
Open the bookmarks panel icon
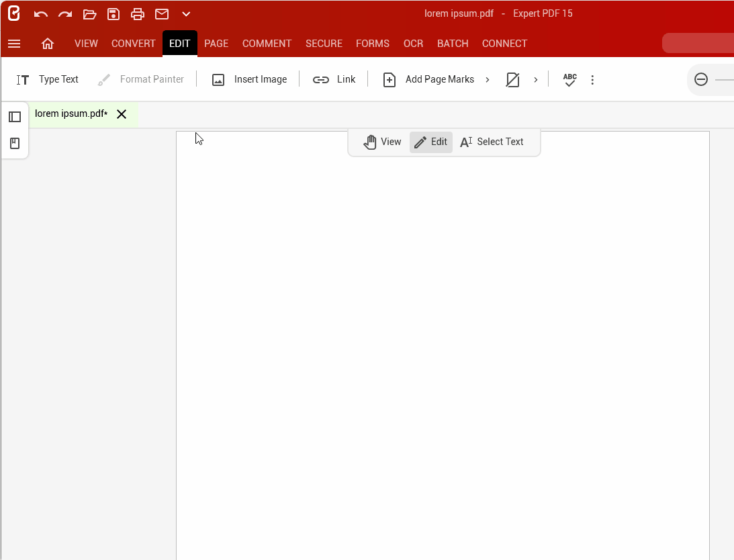pyautogui.click(x=15, y=143)
